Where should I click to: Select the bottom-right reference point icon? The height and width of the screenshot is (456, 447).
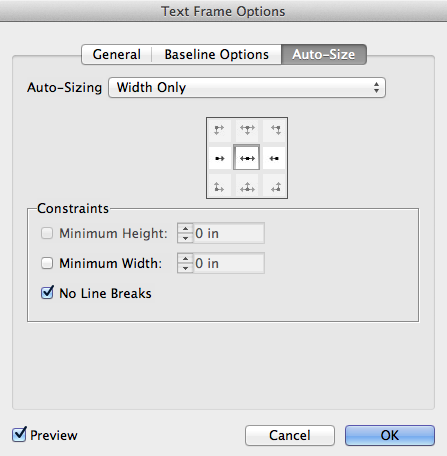tap(275, 187)
